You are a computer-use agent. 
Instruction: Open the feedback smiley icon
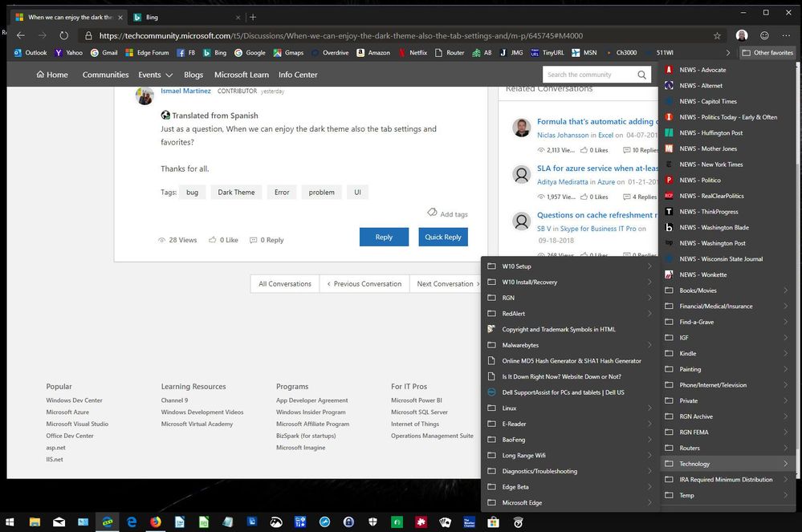764,35
